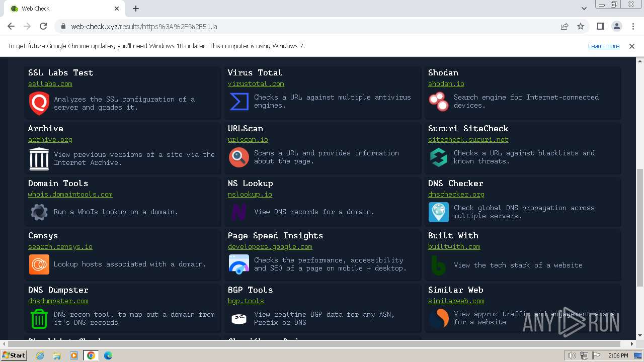Screen dimensions: 644x362
Task: Open Windows Explorer from the taskbar
Action: [x=57, y=355]
